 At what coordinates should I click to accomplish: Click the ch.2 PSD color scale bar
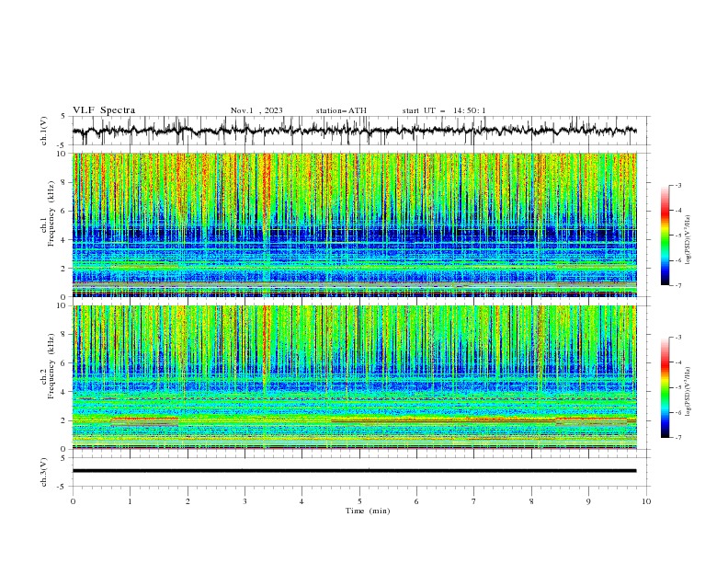(x=665, y=387)
